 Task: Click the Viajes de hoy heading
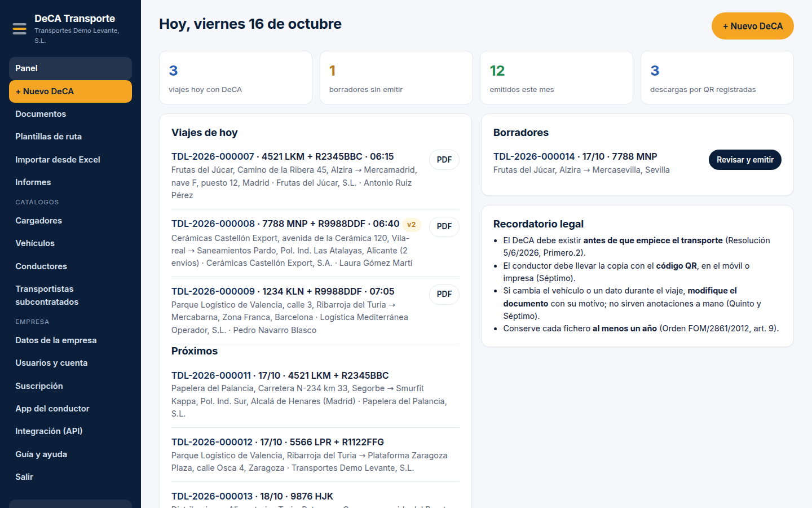(205, 133)
